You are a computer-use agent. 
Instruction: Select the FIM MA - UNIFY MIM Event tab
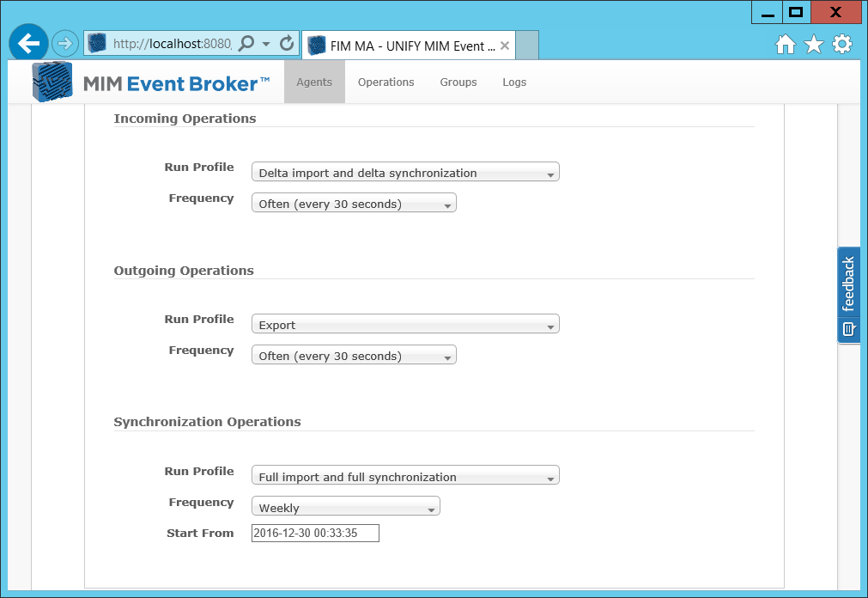point(408,46)
